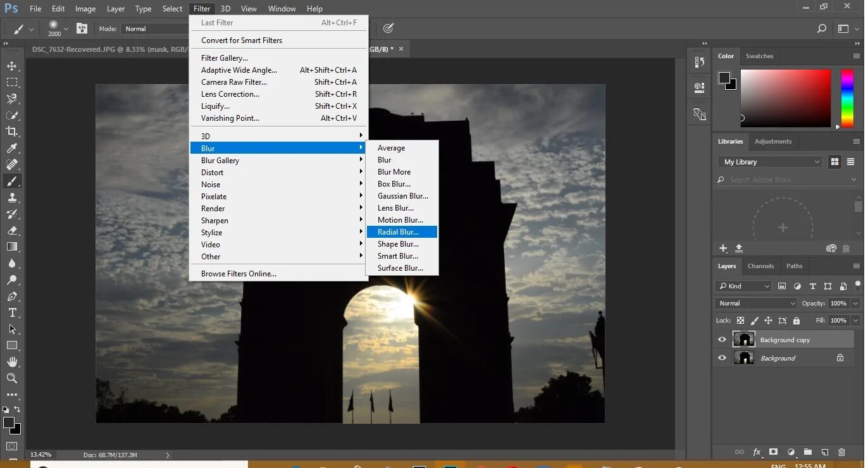
Task: Switch Libraries to list view
Action: [x=851, y=162]
